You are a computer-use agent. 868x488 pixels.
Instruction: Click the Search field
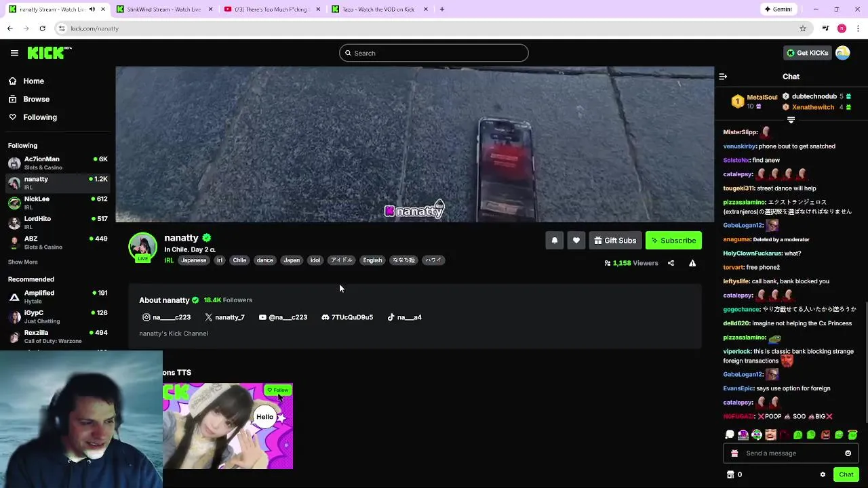(x=434, y=53)
